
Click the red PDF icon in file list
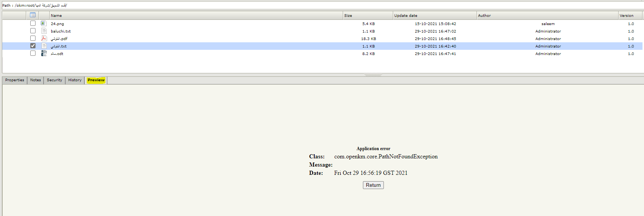click(44, 39)
